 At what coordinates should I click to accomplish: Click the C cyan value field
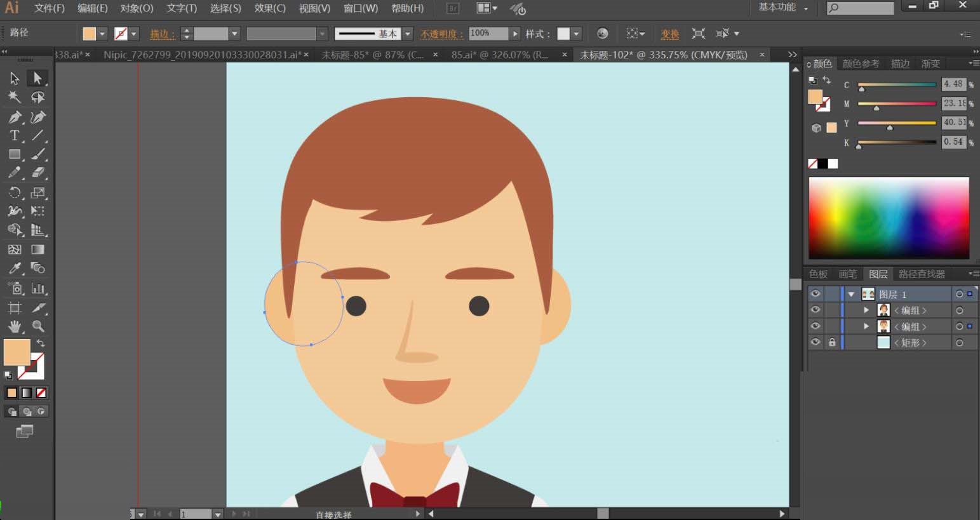(x=953, y=84)
